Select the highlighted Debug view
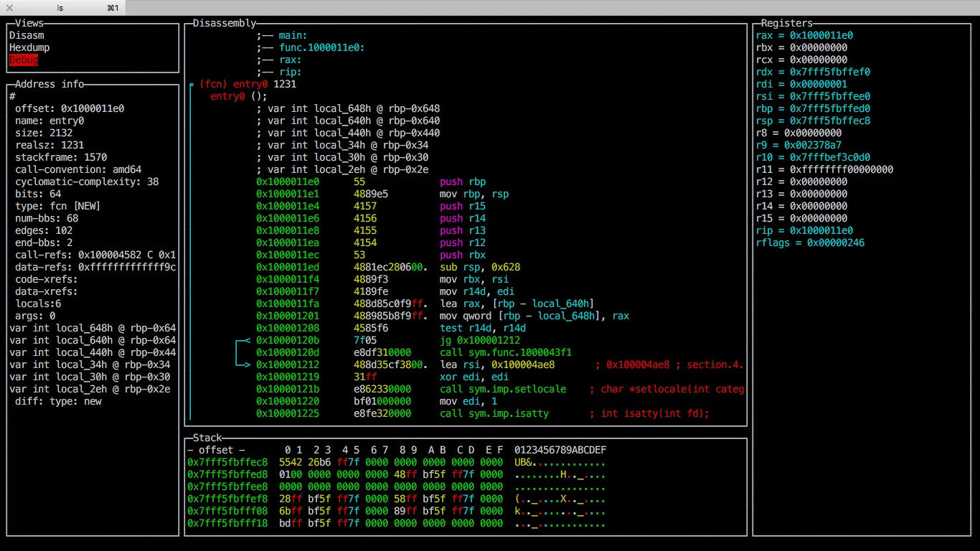The width and height of the screenshot is (980, 551). (24, 60)
